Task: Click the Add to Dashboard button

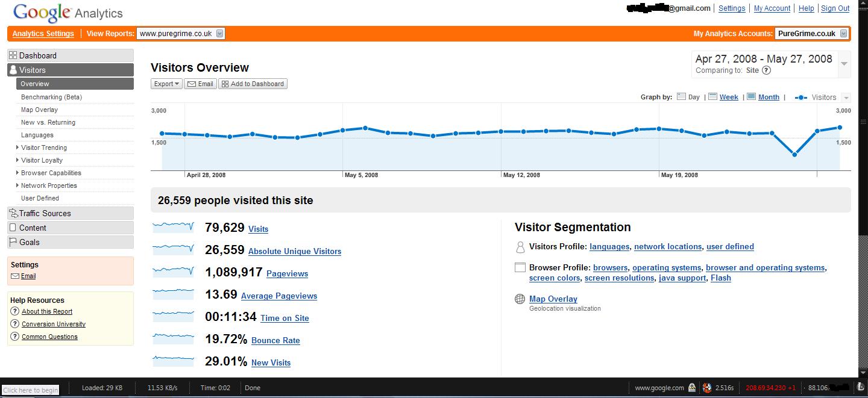Action: (253, 84)
